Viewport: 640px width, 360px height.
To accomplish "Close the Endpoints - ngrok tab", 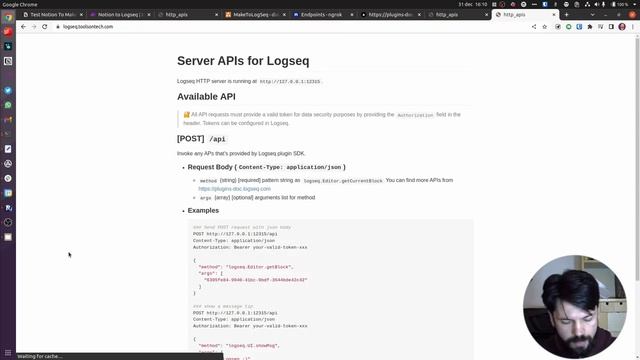I will click(352, 14).
